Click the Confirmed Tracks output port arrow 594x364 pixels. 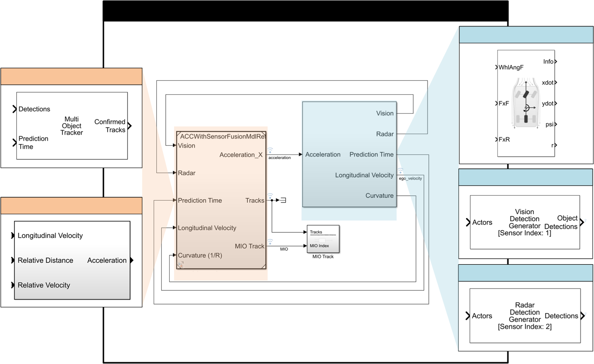point(130,126)
